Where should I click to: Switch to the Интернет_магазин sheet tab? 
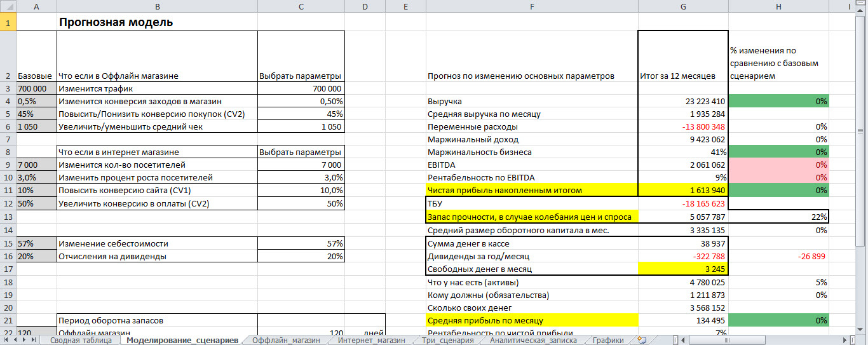(x=372, y=340)
